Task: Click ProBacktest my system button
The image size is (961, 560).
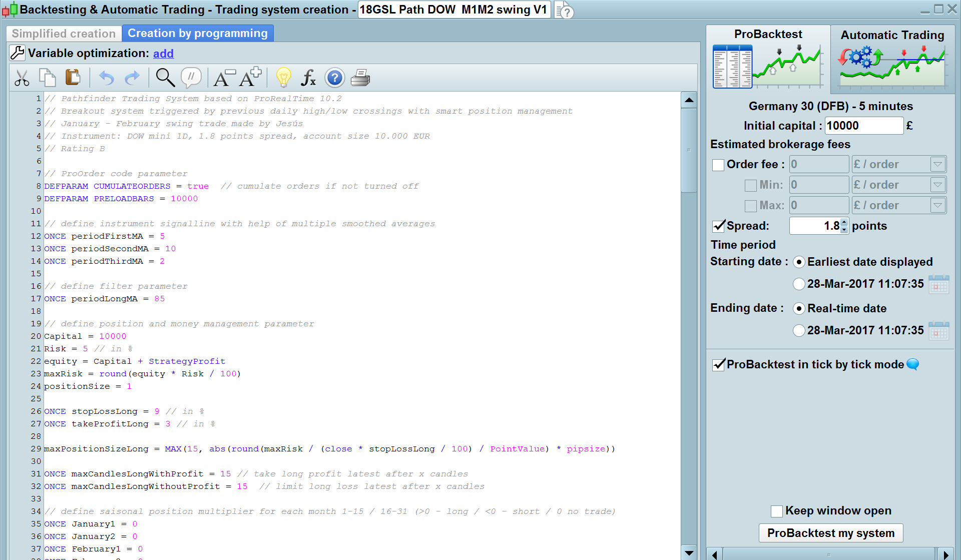Action: [830, 533]
